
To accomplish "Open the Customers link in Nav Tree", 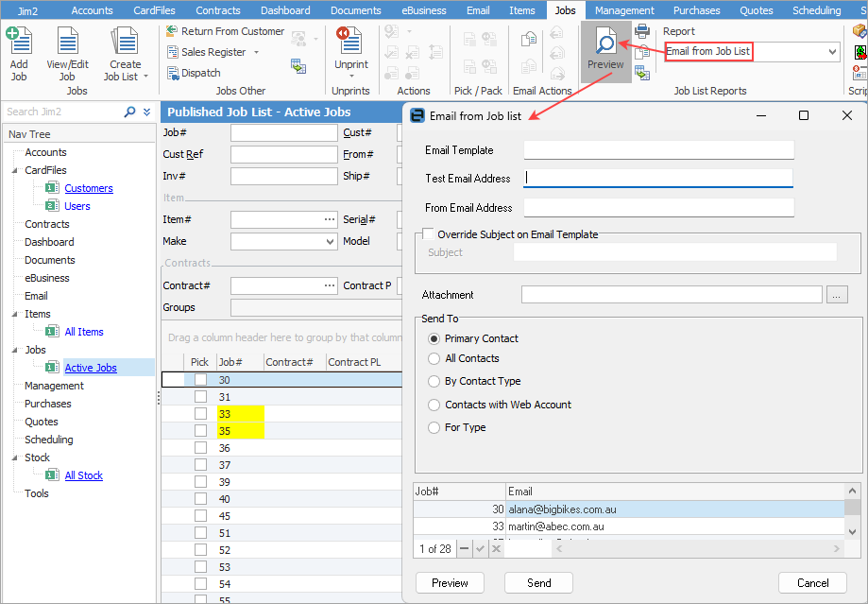I will click(89, 188).
